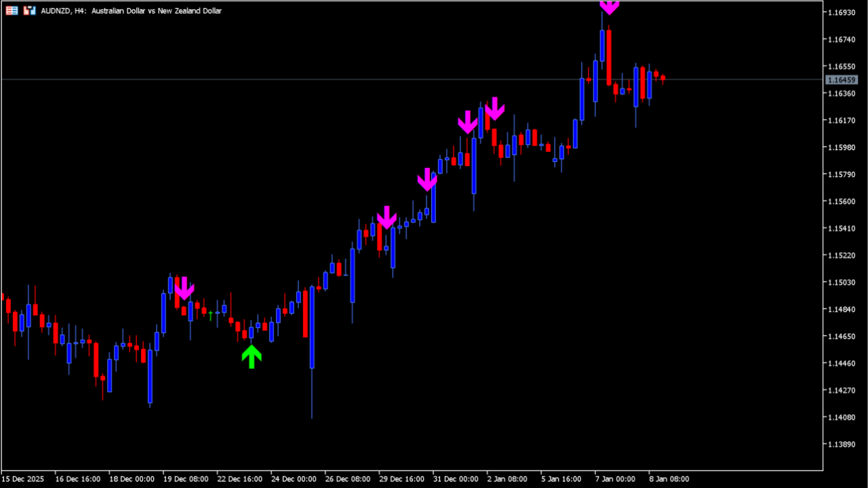Click the highlighted price box 1.16459

pos(842,80)
